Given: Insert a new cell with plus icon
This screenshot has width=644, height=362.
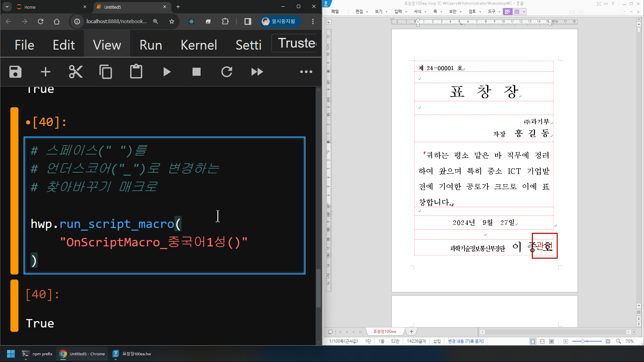Looking at the screenshot, I should pyautogui.click(x=46, y=72).
